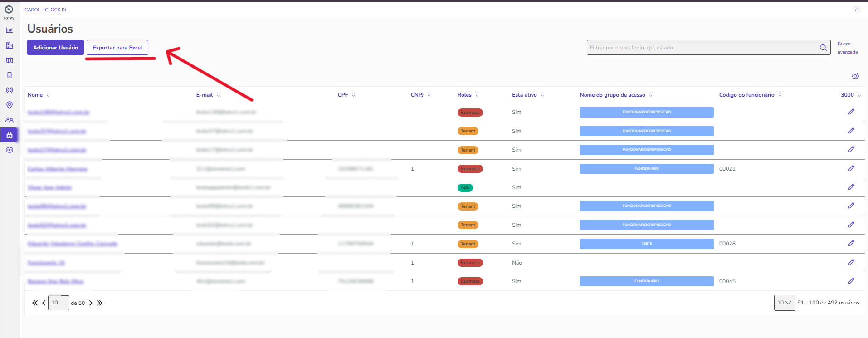Click the people group icon in sidebar
The width and height of the screenshot is (868, 338).
click(x=9, y=120)
